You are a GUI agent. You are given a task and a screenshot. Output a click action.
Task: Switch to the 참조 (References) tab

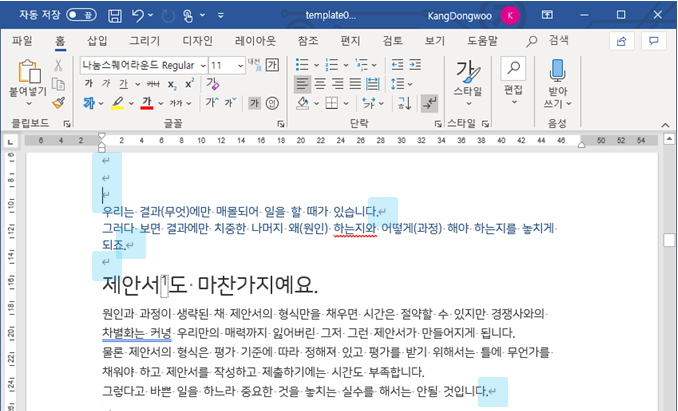[308, 41]
